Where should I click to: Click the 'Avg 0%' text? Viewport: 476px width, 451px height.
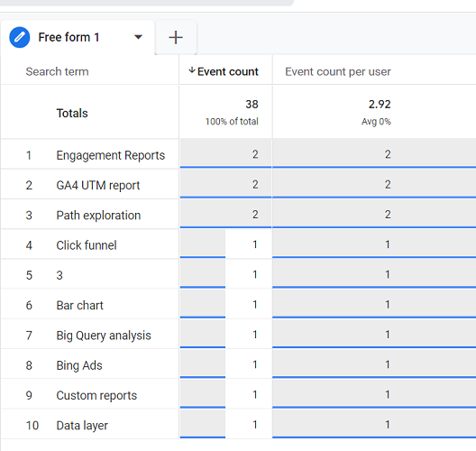click(376, 122)
